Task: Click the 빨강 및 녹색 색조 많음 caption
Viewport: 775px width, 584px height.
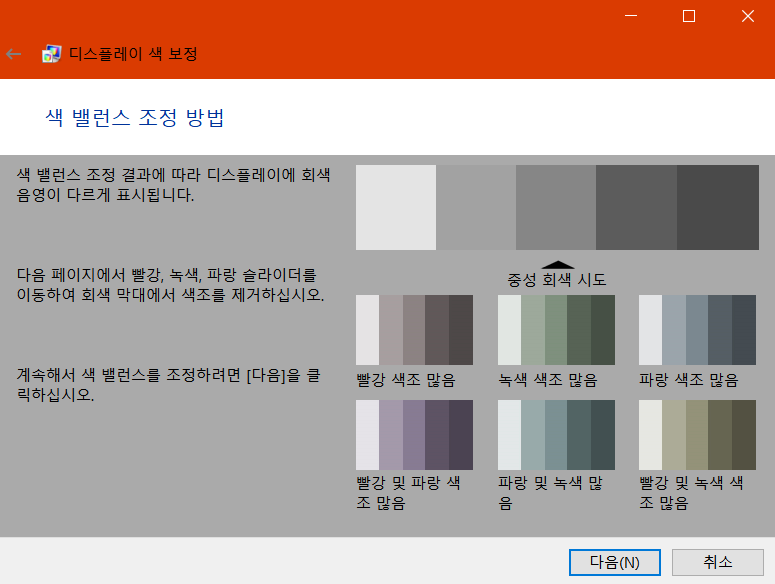Action: click(691, 493)
